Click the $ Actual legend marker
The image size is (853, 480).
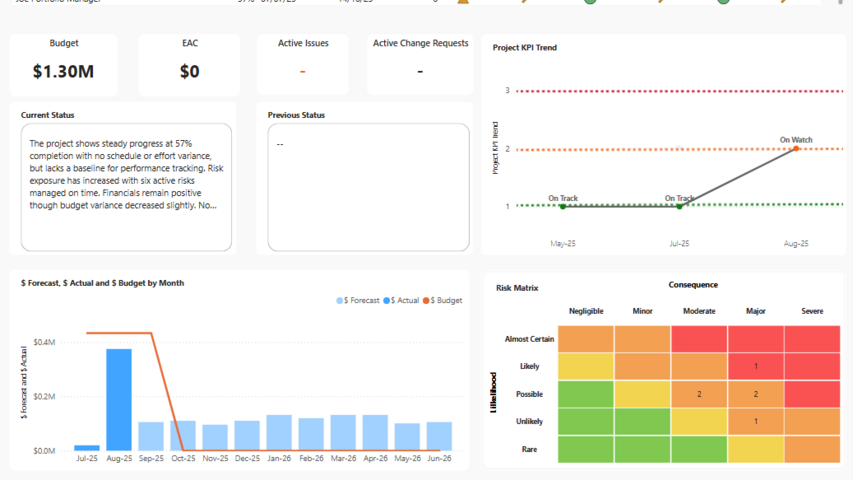(387, 300)
